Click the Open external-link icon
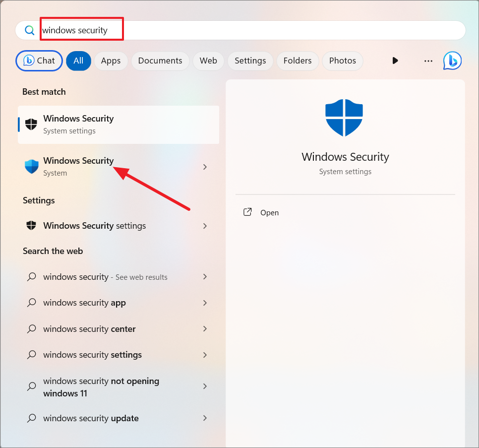 tap(247, 212)
